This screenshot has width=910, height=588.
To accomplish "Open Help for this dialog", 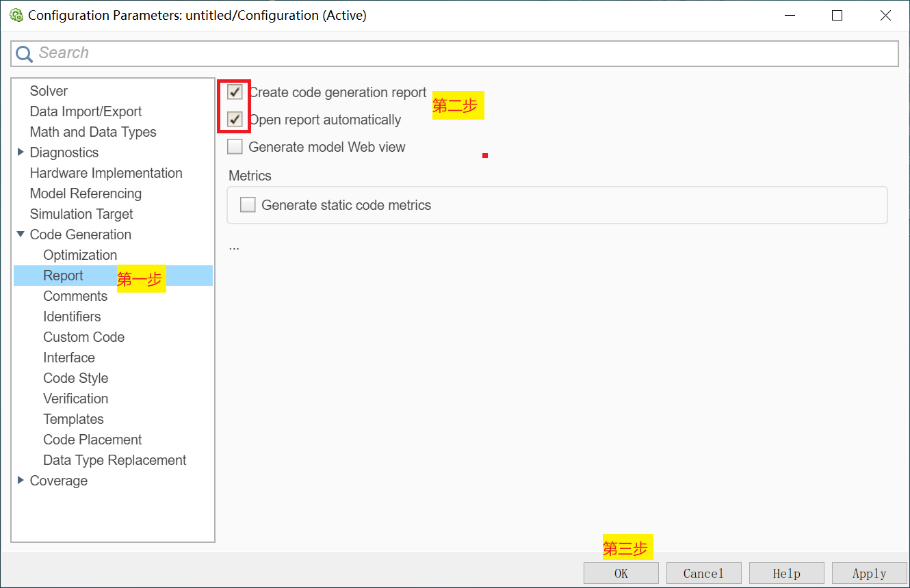I will (787, 573).
